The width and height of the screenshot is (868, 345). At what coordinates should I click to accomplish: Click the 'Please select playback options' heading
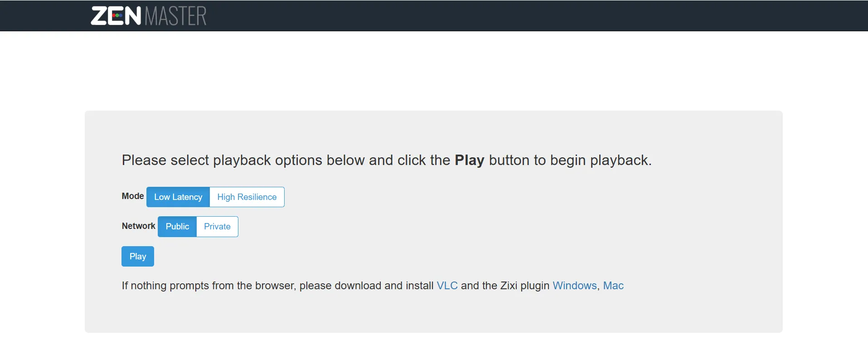coord(387,160)
